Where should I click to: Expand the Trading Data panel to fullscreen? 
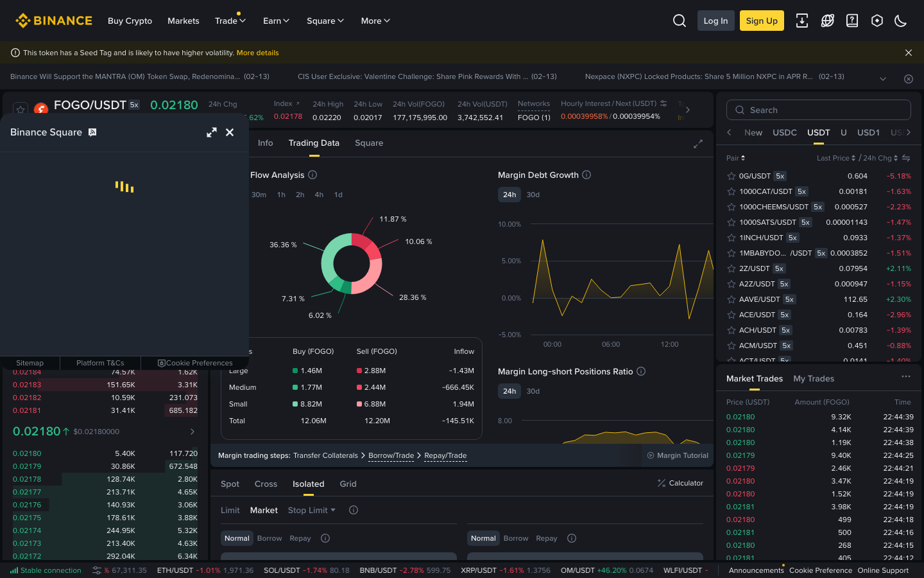(698, 144)
